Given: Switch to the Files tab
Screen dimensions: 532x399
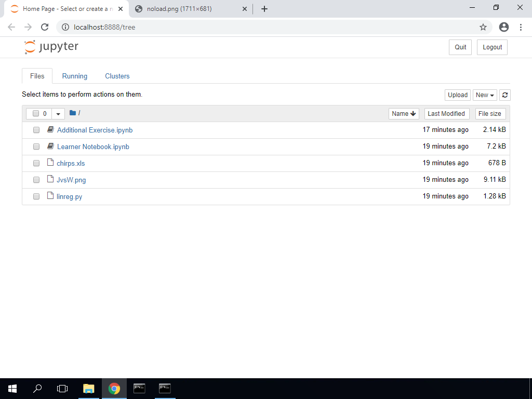Looking at the screenshot, I should (x=37, y=76).
